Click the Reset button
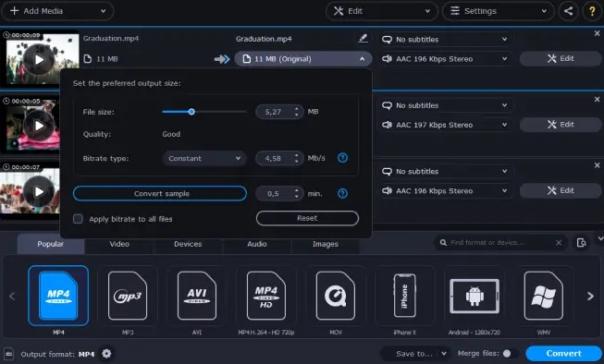The image size is (604, 364). (307, 218)
